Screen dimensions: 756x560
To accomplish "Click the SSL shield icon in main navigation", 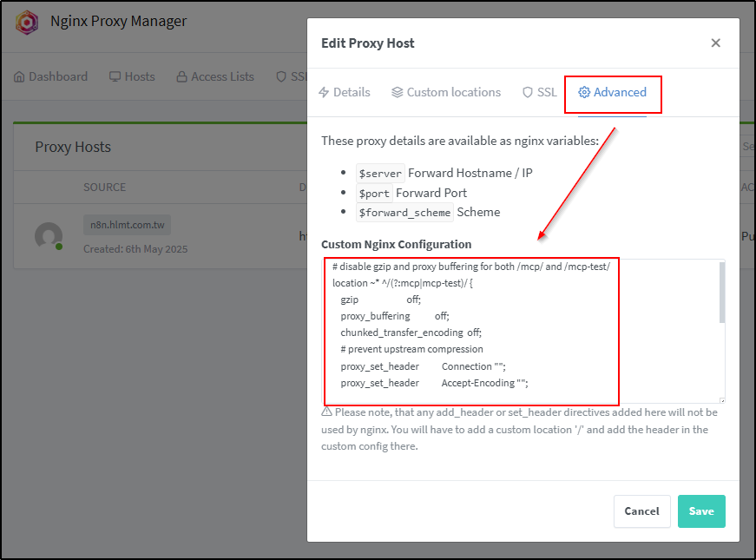I will (x=281, y=76).
